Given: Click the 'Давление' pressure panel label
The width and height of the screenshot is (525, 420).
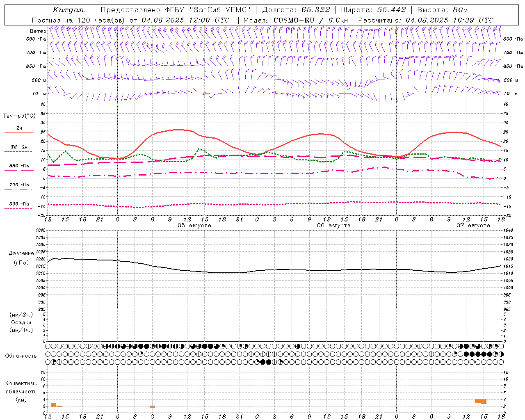Looking at the screenshot, I should [x=21, y=253].
